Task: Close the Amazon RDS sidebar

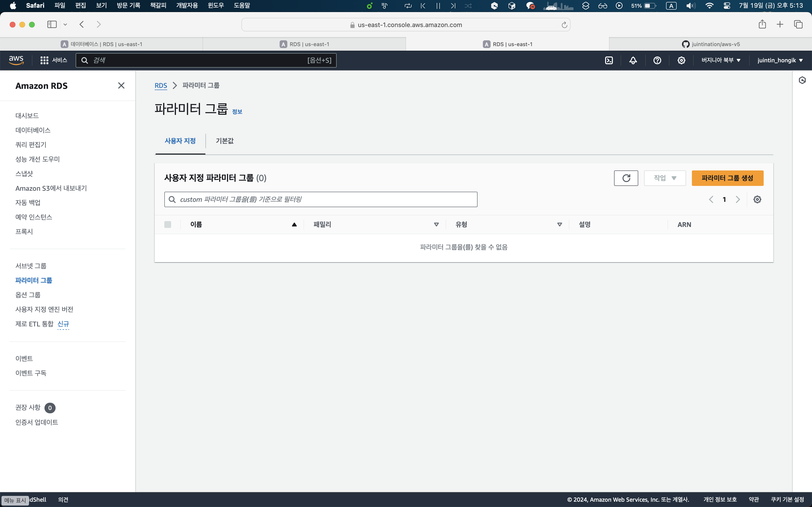Action: click(121, 85)
